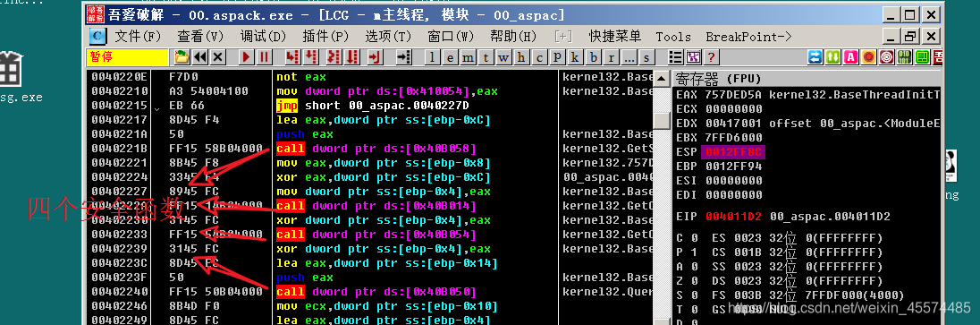
Task: Click the Trace into toolbar icon
Action: click(334, 57)
